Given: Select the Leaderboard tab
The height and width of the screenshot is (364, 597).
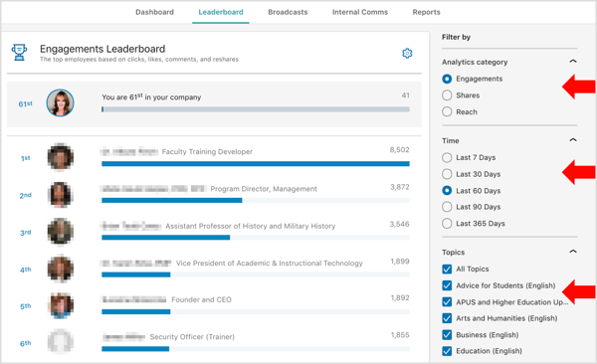Looking at the screenshot, I should coord(221,12).
